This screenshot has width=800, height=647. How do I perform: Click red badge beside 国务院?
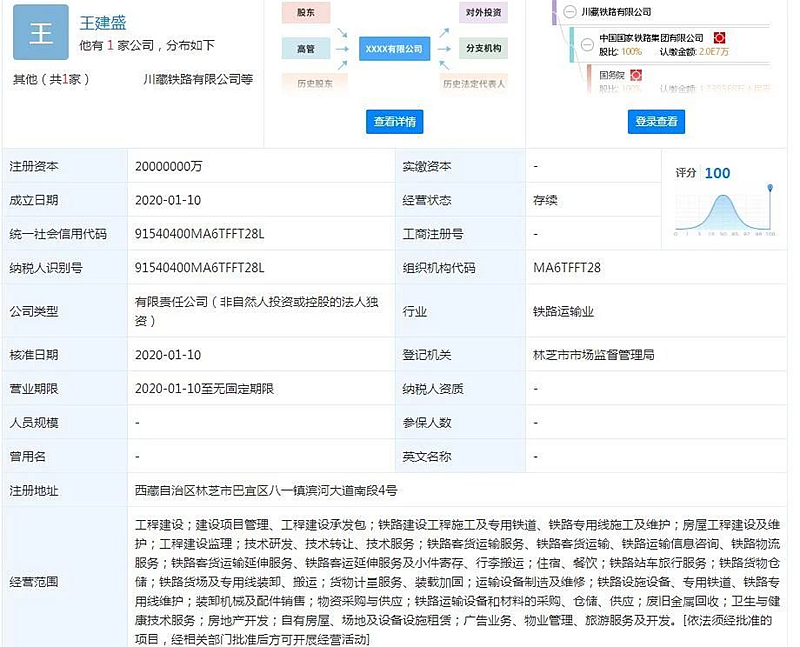636,75
